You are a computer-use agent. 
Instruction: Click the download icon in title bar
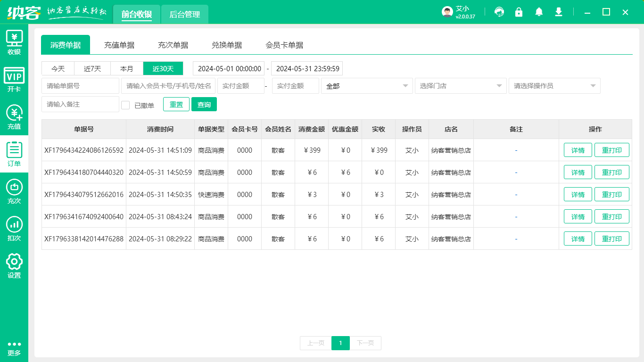coord(559,12)
